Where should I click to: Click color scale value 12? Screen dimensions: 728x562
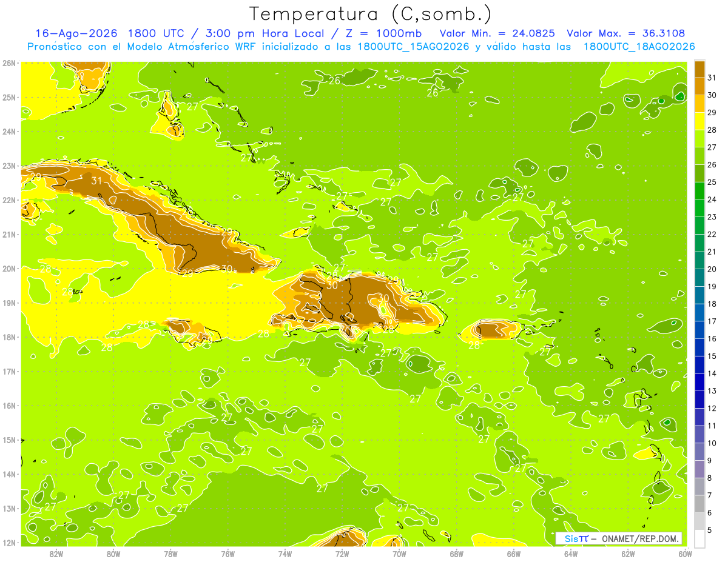coord(712,408)
